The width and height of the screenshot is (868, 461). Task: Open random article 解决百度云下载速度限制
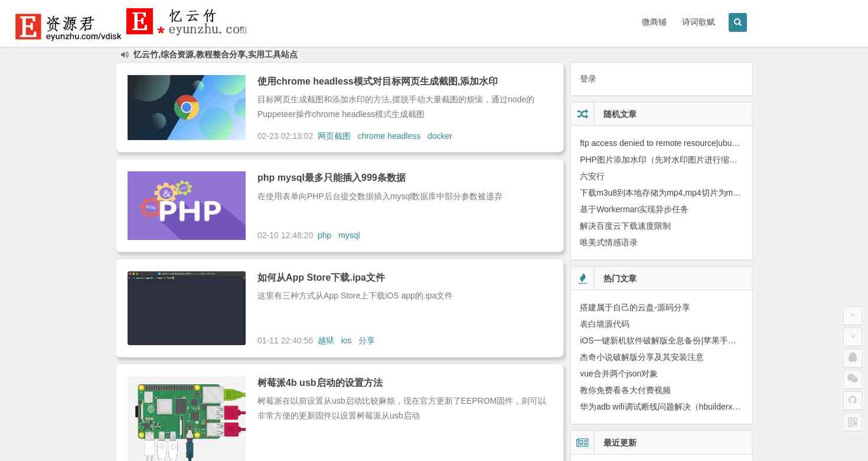coord(625,226)
